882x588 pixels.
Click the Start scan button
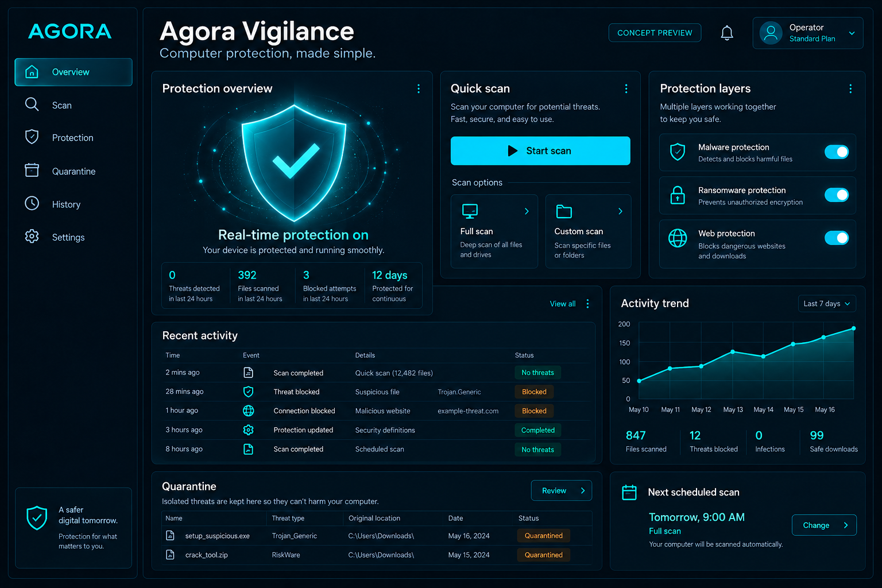540,151
